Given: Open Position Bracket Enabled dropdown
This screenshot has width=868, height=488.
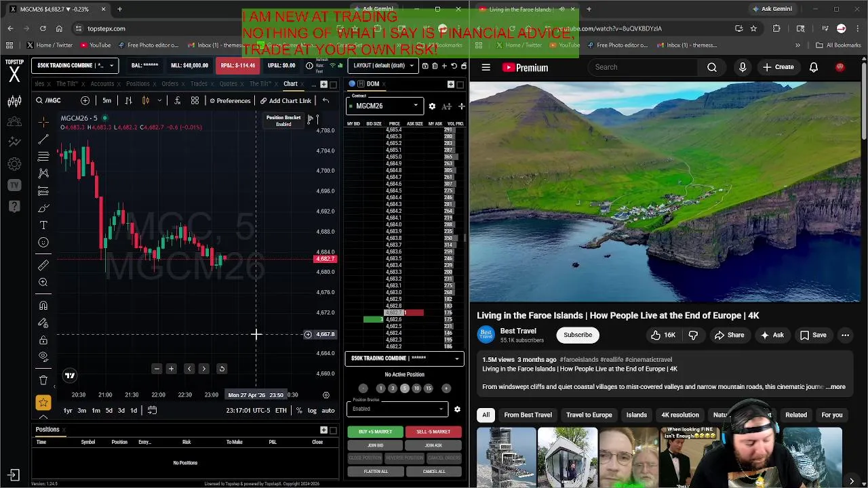Looking at the screenshot, I should click(397, 409).
